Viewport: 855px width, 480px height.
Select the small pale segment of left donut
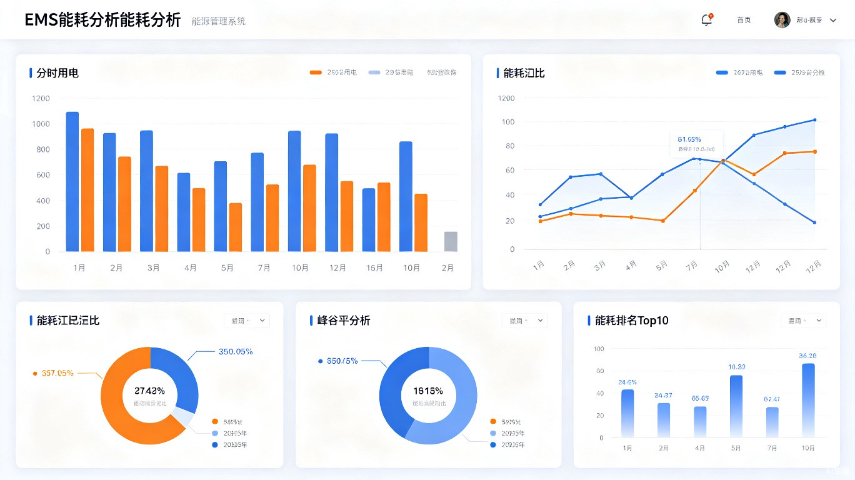point(184,417)
